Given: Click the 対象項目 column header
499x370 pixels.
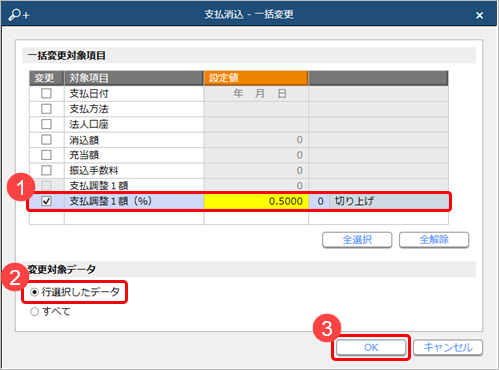Looking at the screenshot, I should coord(134,78).
